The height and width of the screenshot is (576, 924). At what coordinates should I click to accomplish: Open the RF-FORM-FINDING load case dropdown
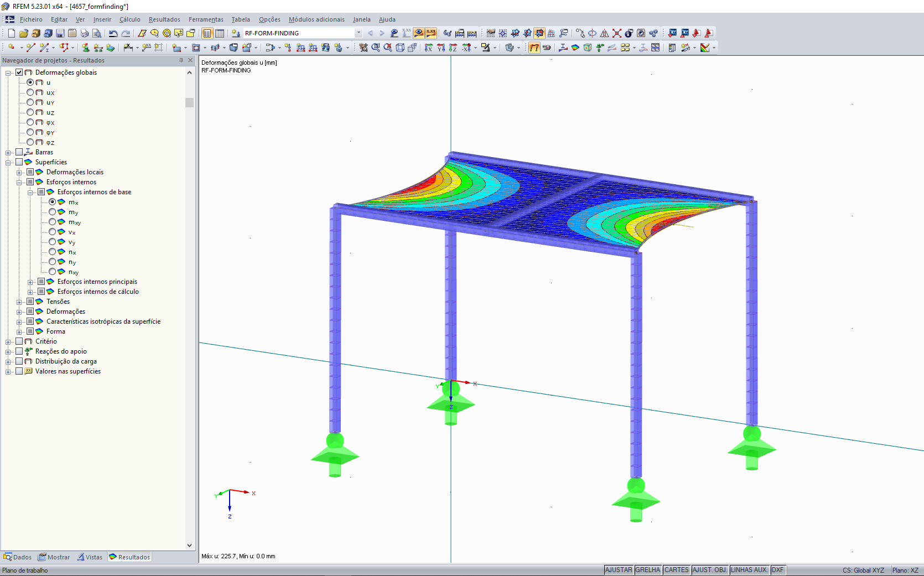coord(359,33)
